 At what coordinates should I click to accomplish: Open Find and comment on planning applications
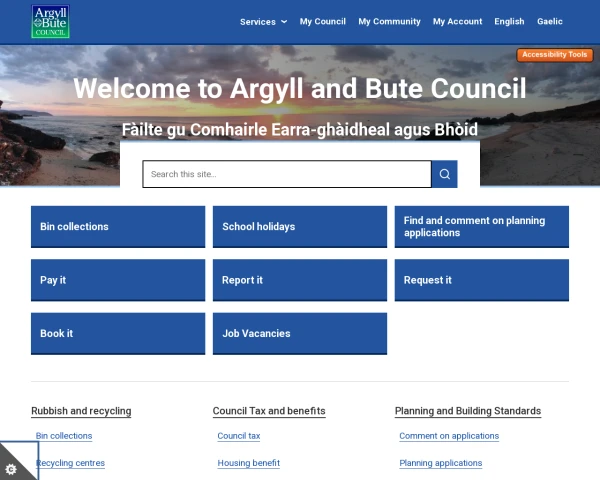(x=482, y=227)
